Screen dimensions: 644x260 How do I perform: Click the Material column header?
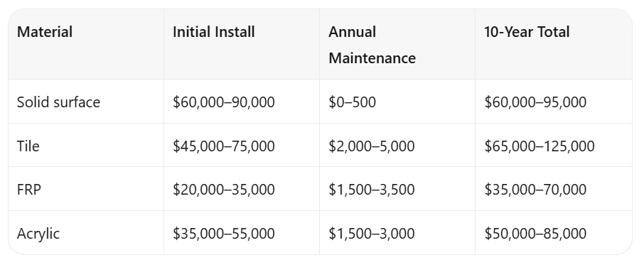pos(45,32)
